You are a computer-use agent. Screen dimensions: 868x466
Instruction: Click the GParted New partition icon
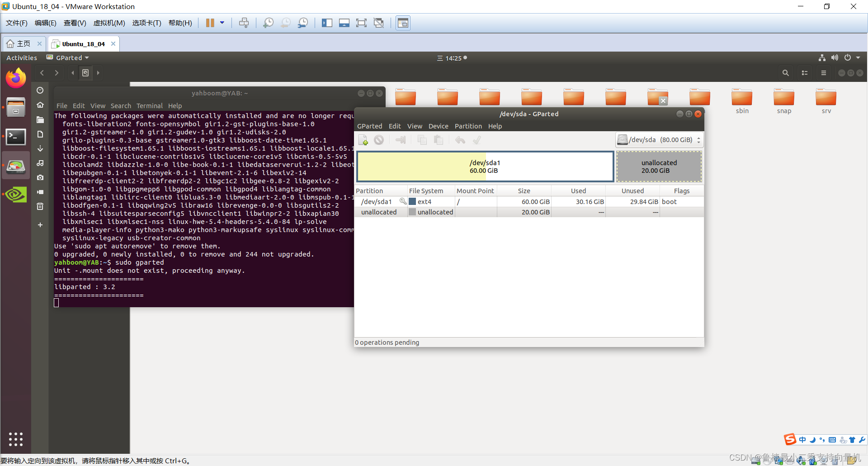pyautogui.click(x=363, y=140)
